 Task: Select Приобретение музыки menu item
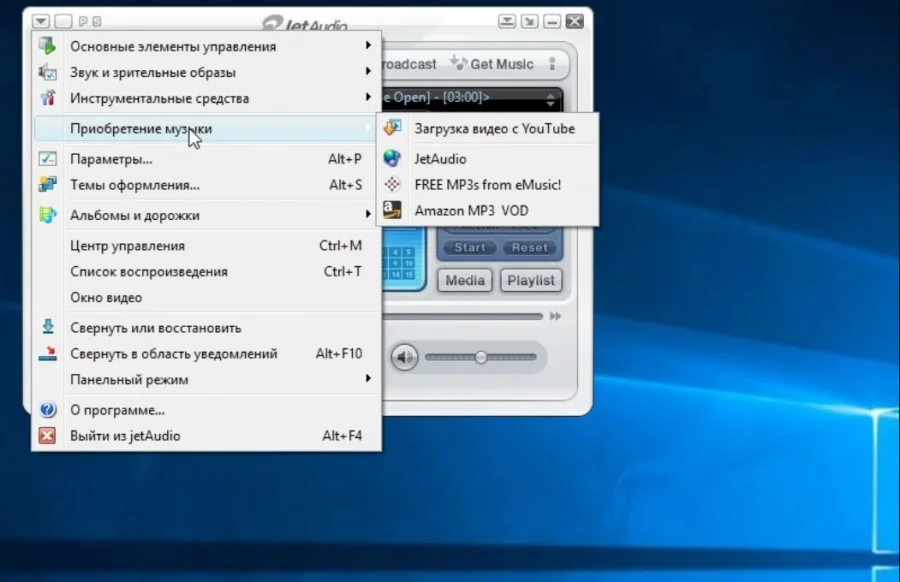[207, 128]
